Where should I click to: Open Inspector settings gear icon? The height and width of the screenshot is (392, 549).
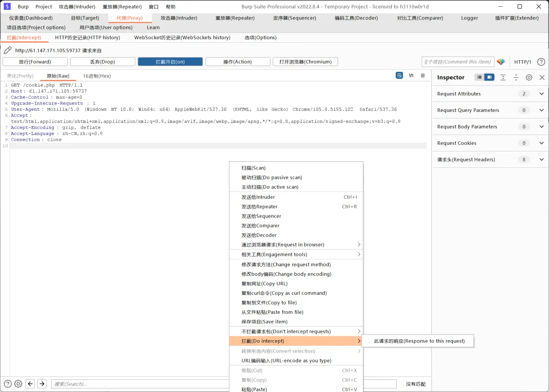click(529, 77)
